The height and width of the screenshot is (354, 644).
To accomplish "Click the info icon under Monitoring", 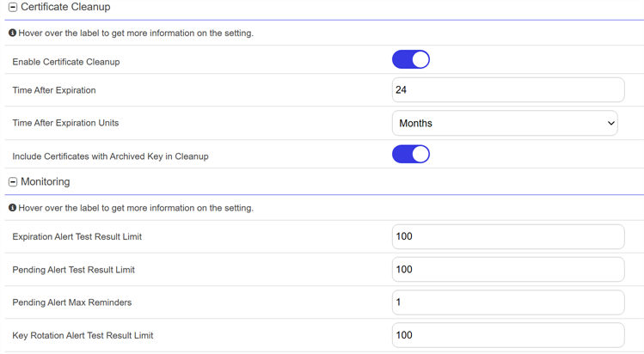I will (12, 208).
